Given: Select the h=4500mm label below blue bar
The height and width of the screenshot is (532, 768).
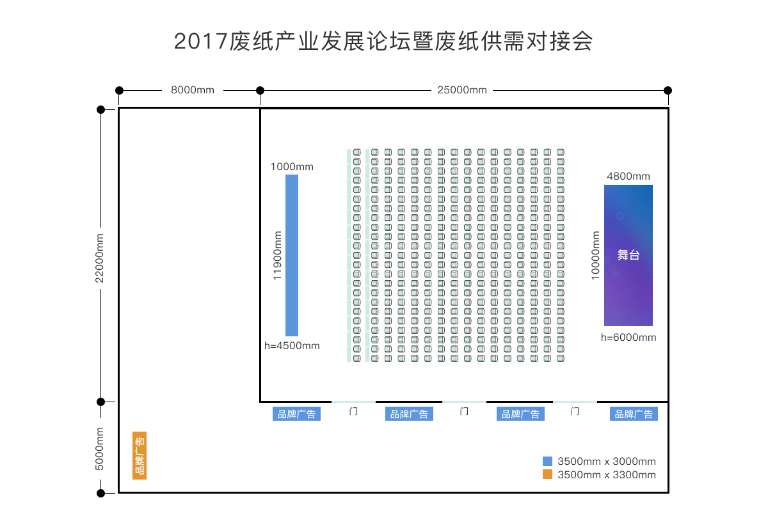Looking at the screenshot, I should point(292,346).
